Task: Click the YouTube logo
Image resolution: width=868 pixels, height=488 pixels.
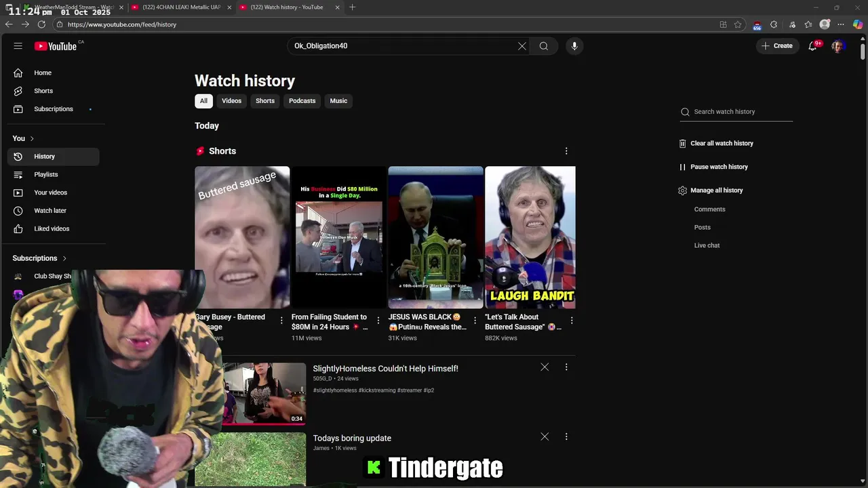Action: (56, 46)
